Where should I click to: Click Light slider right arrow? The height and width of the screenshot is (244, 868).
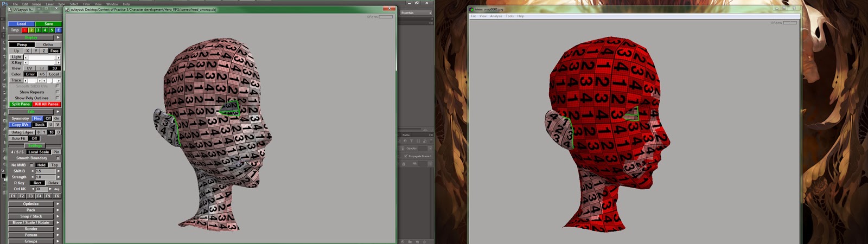[59, 57]
